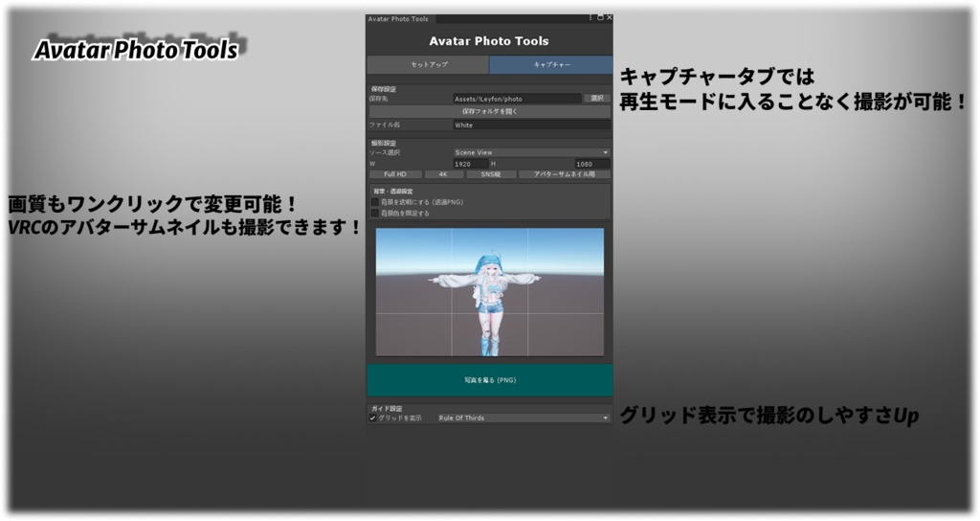Click the width field showing 1920

click(x=471, y=164)
